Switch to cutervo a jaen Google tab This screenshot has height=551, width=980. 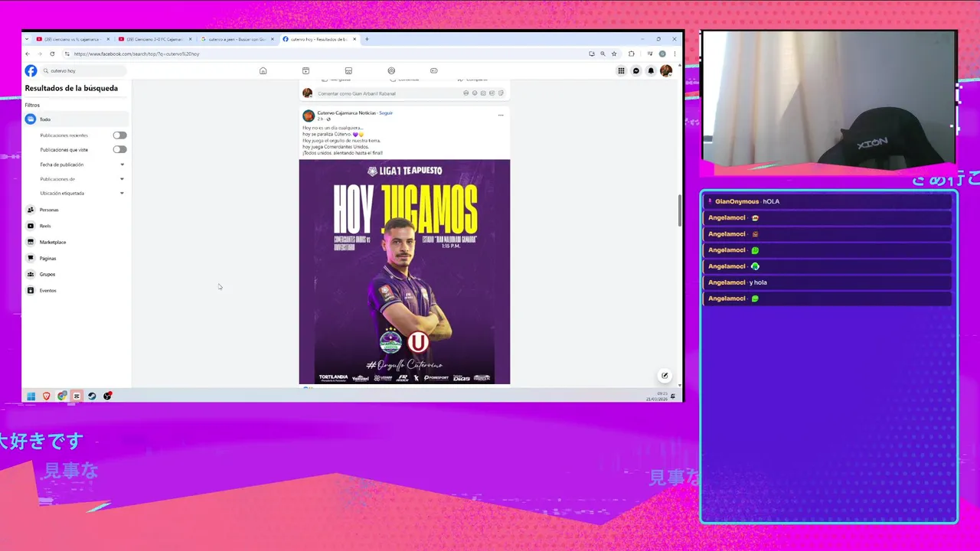[x=236, y=39]
